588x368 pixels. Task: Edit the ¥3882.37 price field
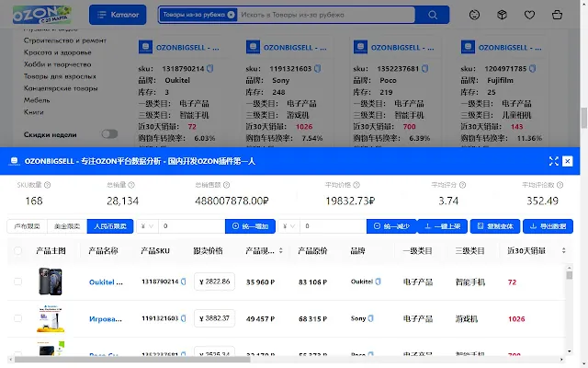pos(214,318)
